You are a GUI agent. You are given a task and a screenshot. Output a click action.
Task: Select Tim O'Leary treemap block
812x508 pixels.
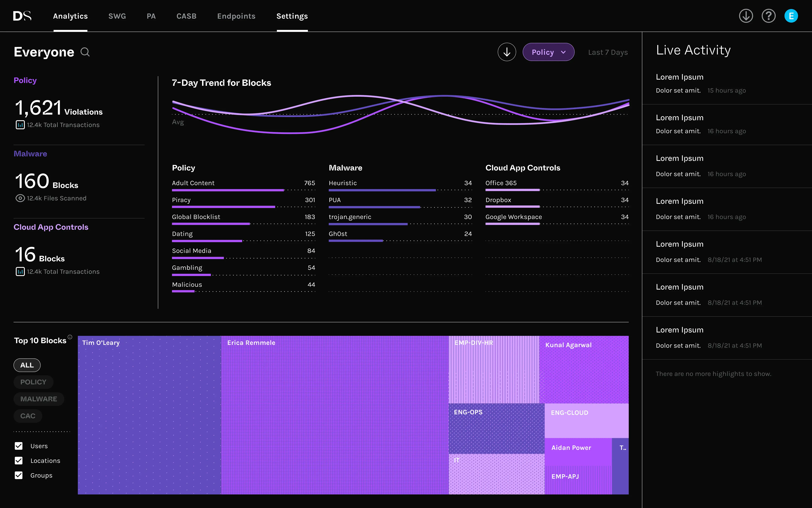149,415
